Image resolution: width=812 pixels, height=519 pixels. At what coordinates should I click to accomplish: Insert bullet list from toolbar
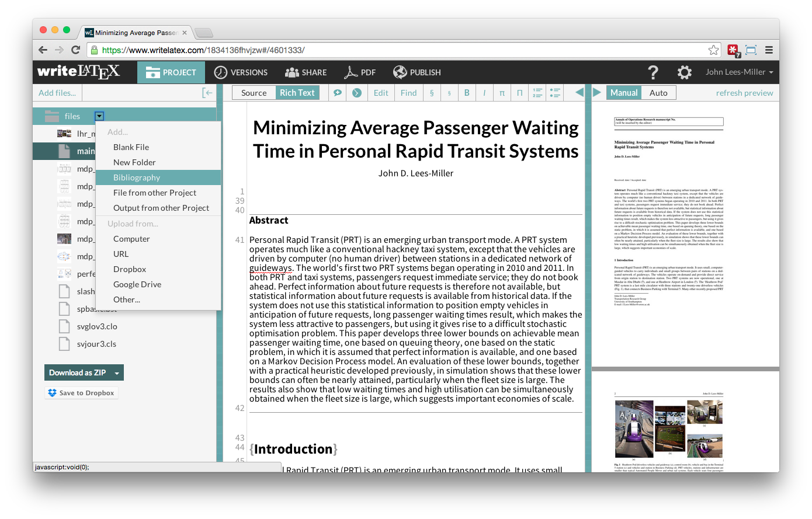pyautogui.click(x=555, y=93)
